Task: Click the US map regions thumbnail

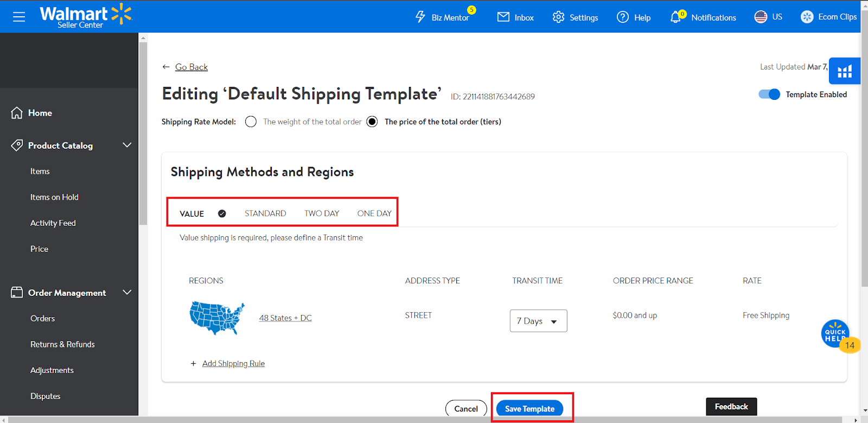Action: coord(217,318)
